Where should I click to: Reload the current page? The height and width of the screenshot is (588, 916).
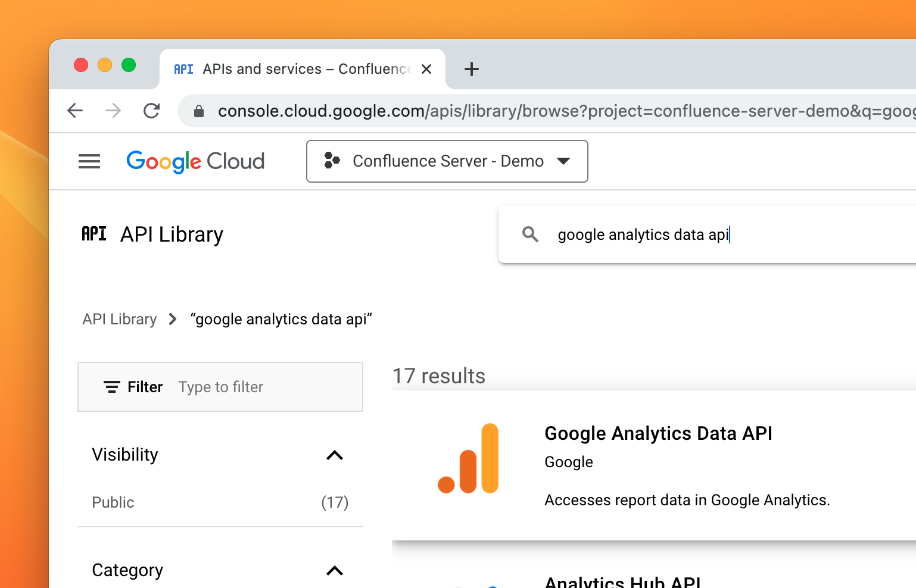tap(152, 111)
